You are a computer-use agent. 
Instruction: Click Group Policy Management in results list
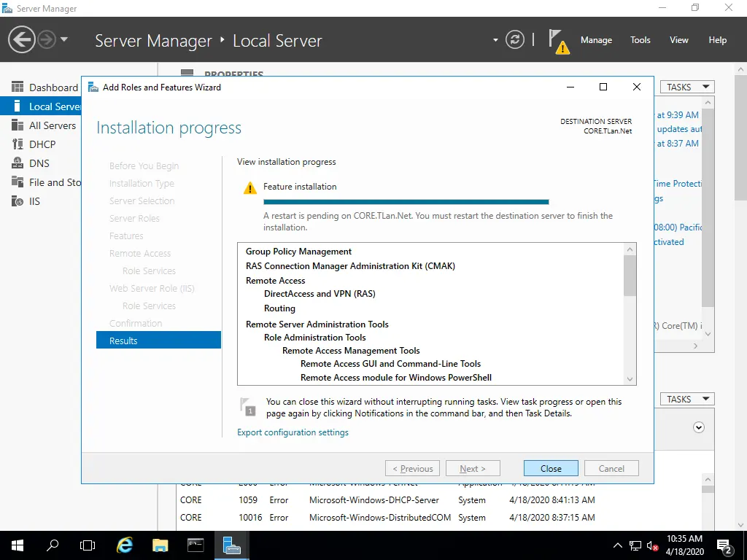click(x=298, y=252)
